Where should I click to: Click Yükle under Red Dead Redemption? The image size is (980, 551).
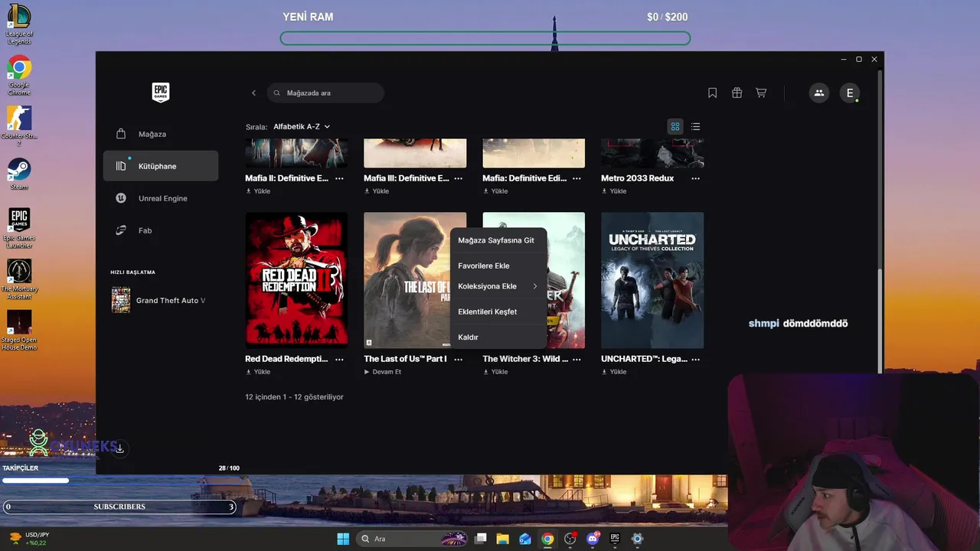click(258, 372)
